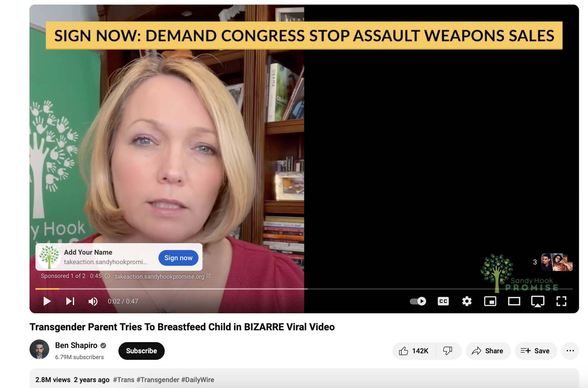Mute the video volume

click(x=93, y=301)
